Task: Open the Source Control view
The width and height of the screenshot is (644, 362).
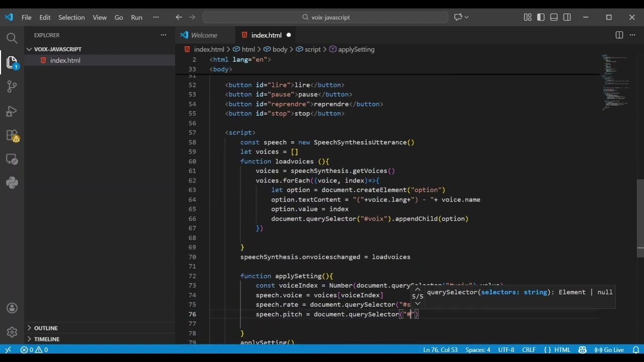Action: coord(12,86)
